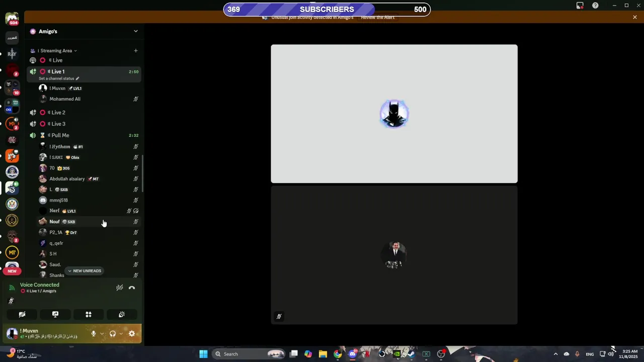
Task: Click the taskbar Search box
Action: coord(248,354)
